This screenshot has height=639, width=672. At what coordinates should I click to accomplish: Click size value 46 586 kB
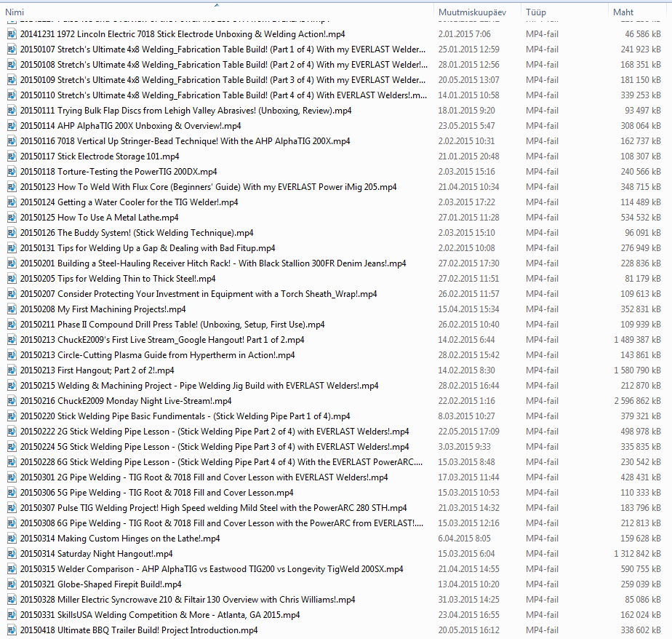[642, 34]
